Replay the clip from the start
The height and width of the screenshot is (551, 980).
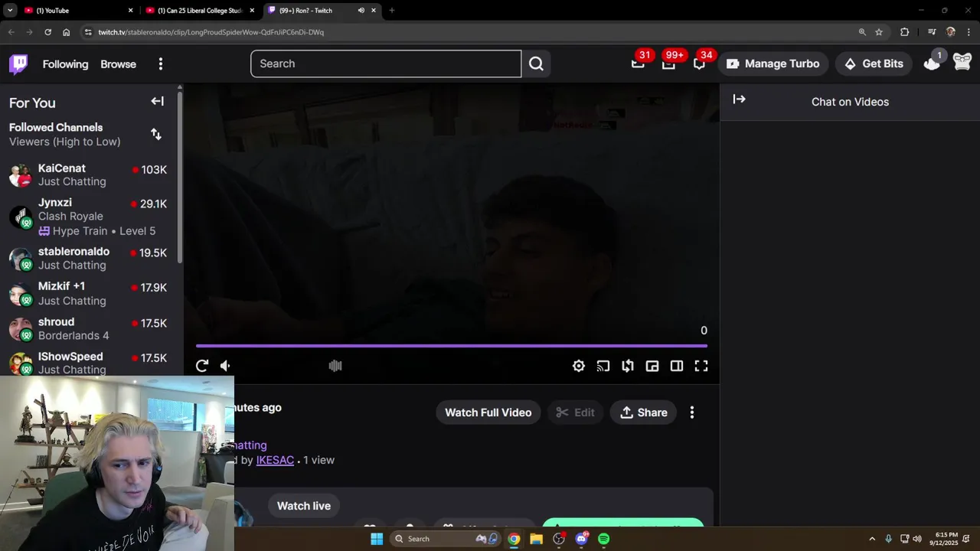click(x=202, y=366)
